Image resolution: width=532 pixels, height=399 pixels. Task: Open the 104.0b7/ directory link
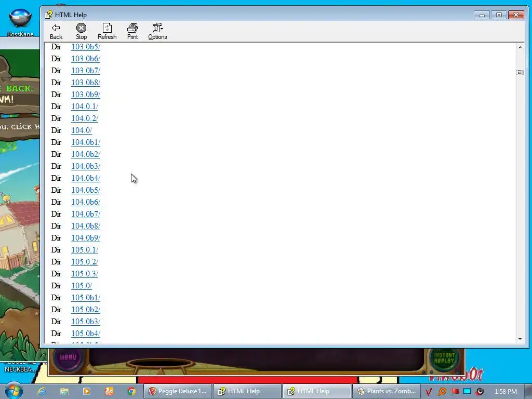pos(86,214)
